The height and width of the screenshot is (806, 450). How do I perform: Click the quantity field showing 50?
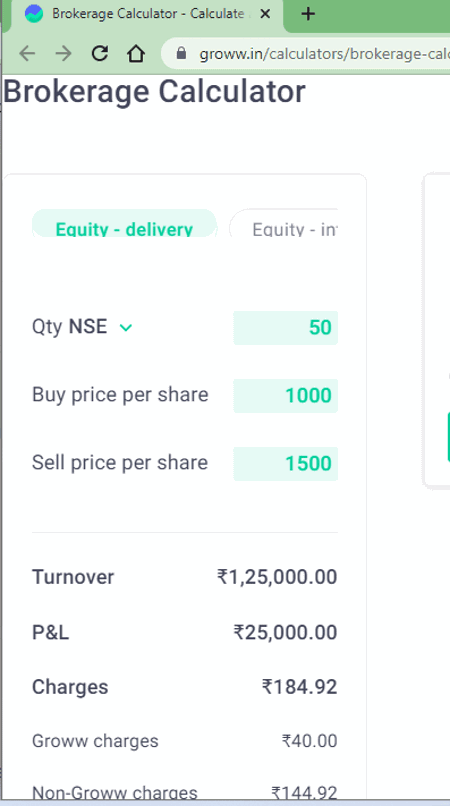tap(285, 327)
